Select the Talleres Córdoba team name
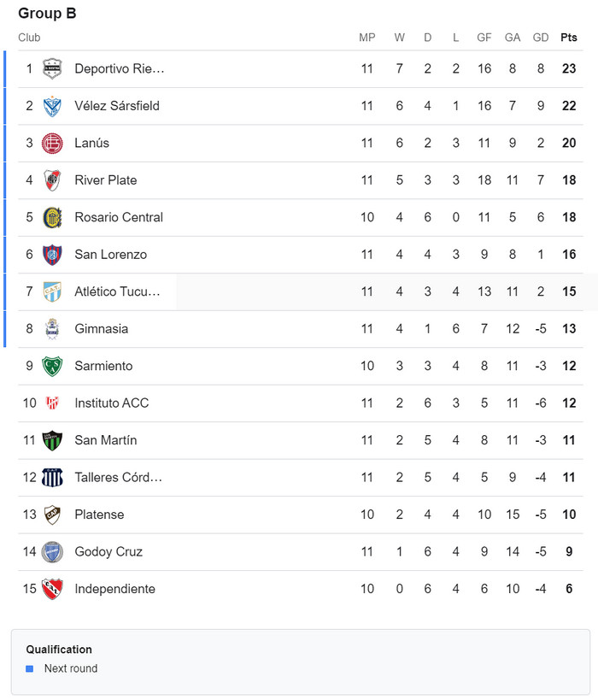Viewport: 598px width, 700px height. (118, 477)
